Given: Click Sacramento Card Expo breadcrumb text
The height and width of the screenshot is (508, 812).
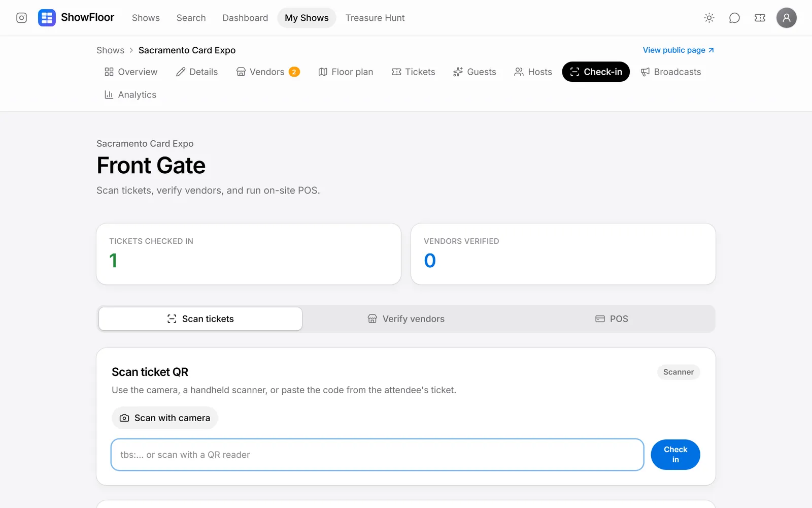Looking at the screenshot, I should [187, 50].
